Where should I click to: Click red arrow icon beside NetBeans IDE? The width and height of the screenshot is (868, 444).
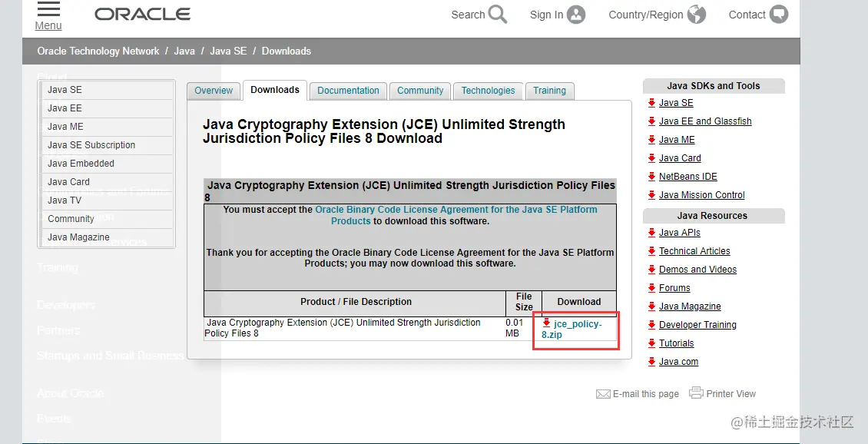pos(651,177)
